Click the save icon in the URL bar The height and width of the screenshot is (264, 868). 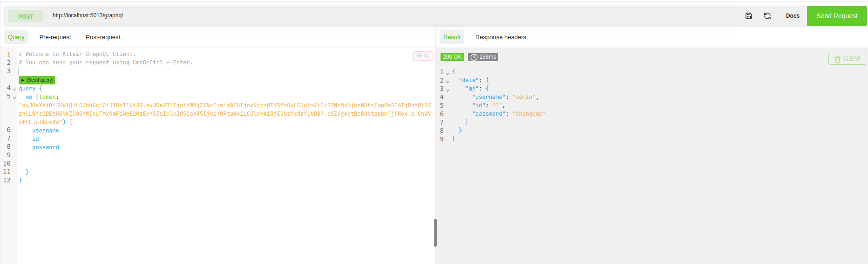[749, 16]
